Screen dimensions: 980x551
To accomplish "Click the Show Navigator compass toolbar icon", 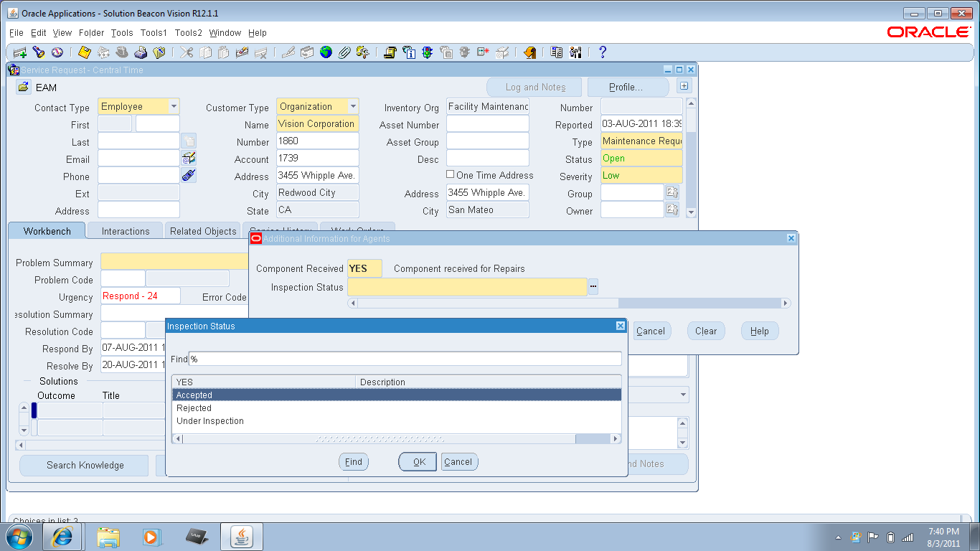I will pyautogui.click(x=58, y=52).
